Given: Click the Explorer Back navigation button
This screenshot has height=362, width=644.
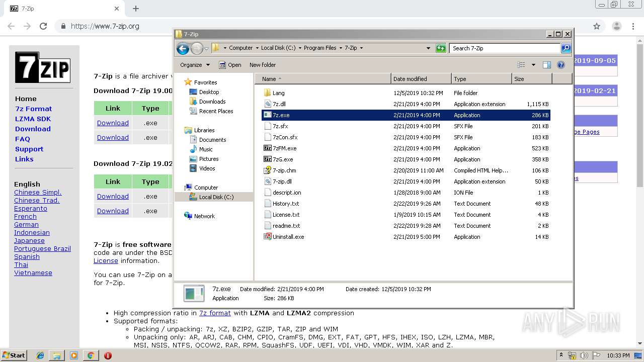Looking at the screenshot, I should (183, 48).
